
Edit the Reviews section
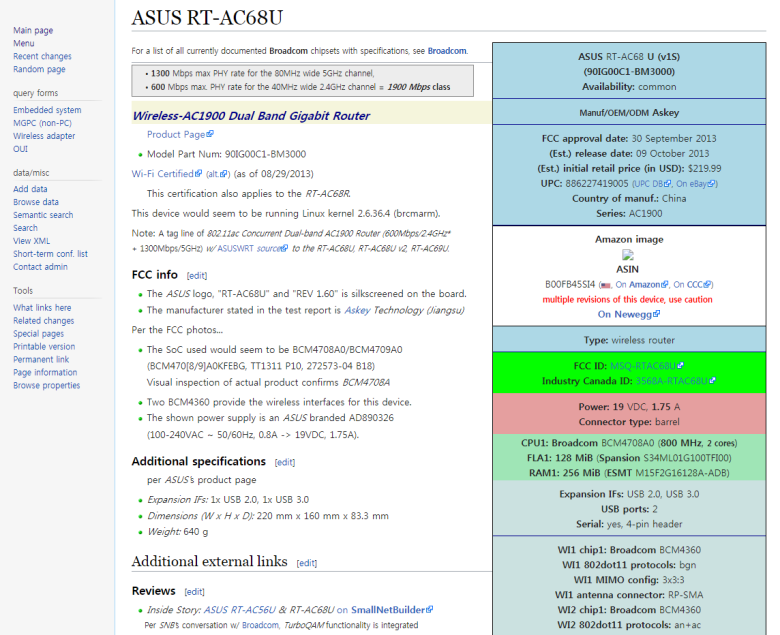(x=194, y=591)
